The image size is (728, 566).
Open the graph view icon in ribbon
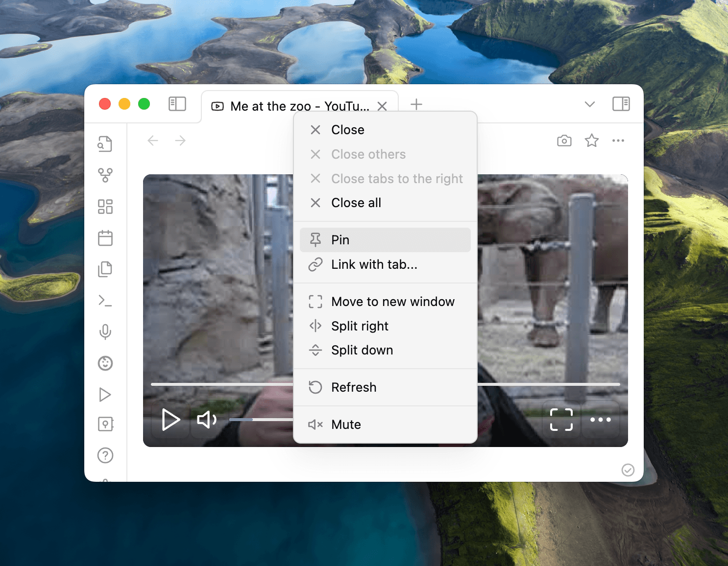(105, 175)
